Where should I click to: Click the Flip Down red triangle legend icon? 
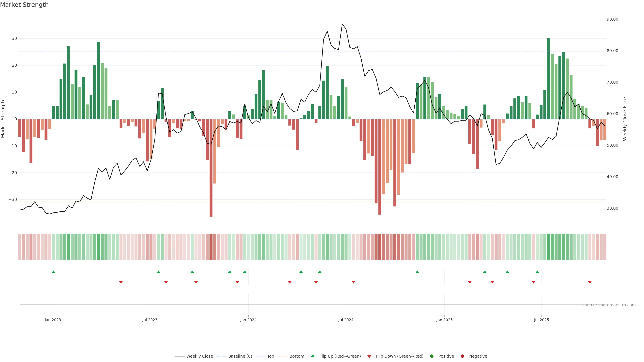369,356
